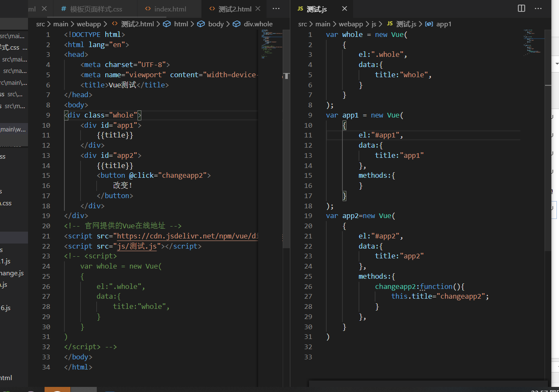Click the right editor vertical scrollbar
This screenshot has height=392, width=559.
(548, 140)
